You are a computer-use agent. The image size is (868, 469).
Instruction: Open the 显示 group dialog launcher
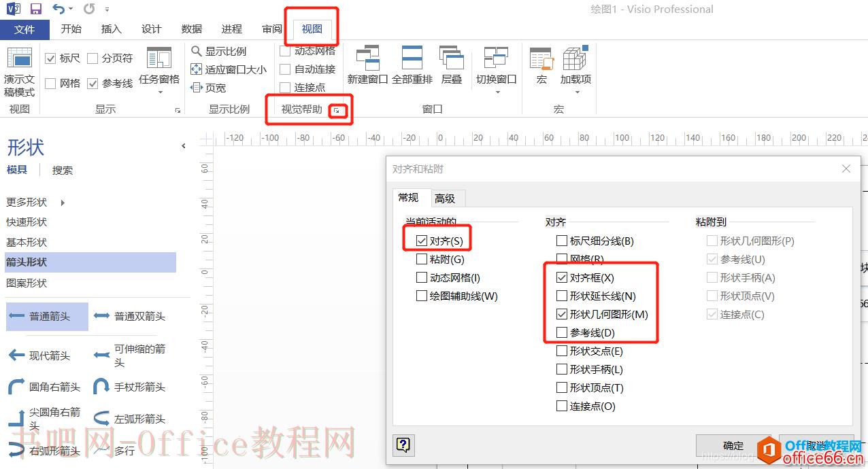click(x=178, y=110)
